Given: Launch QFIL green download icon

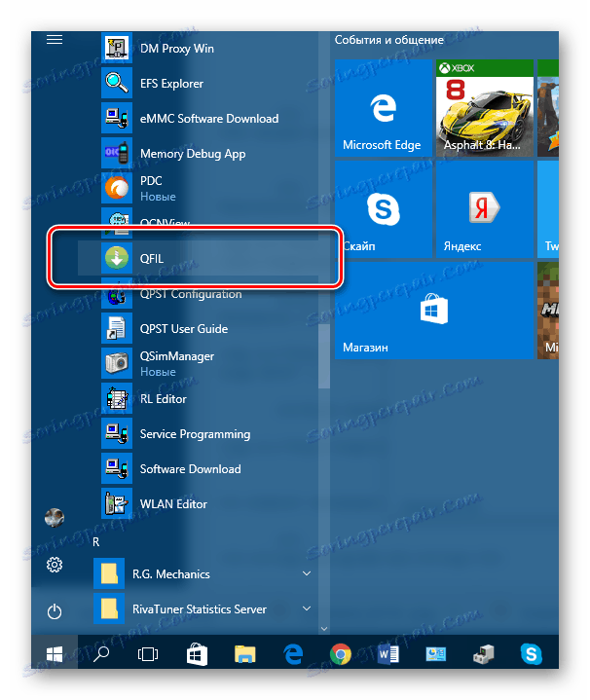Looking at the screenshot, I should 117,258.
